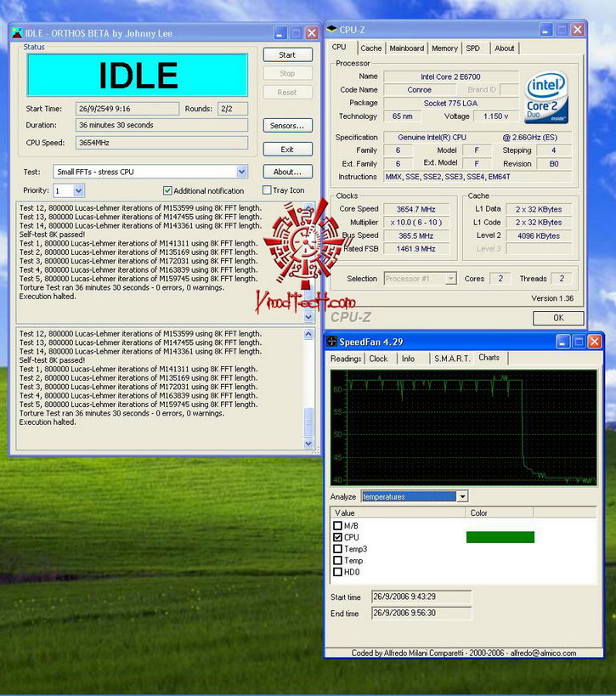616x696 pixels.
Task: Click the Value column header in SpeedFan
Action: coord(398,512)
